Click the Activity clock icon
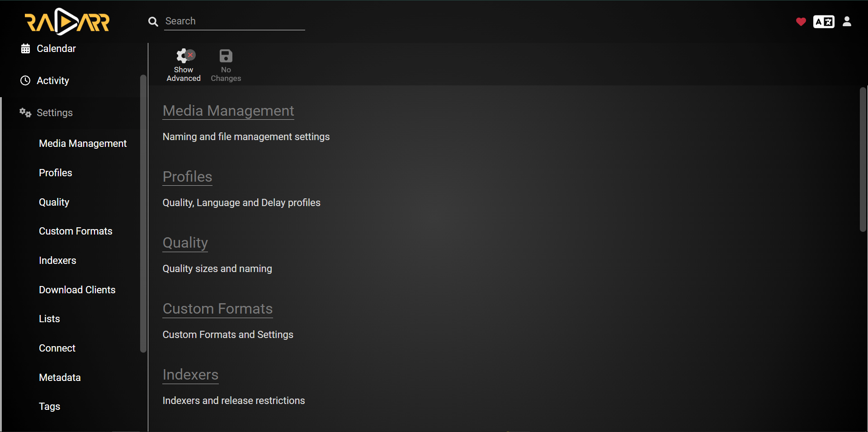 (26, 80)
